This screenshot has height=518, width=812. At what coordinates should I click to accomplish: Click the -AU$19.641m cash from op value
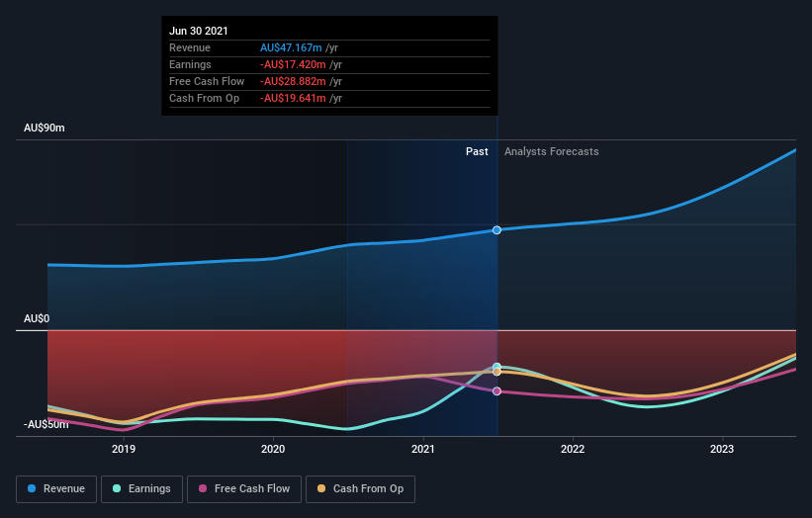[x=293, y=98]
